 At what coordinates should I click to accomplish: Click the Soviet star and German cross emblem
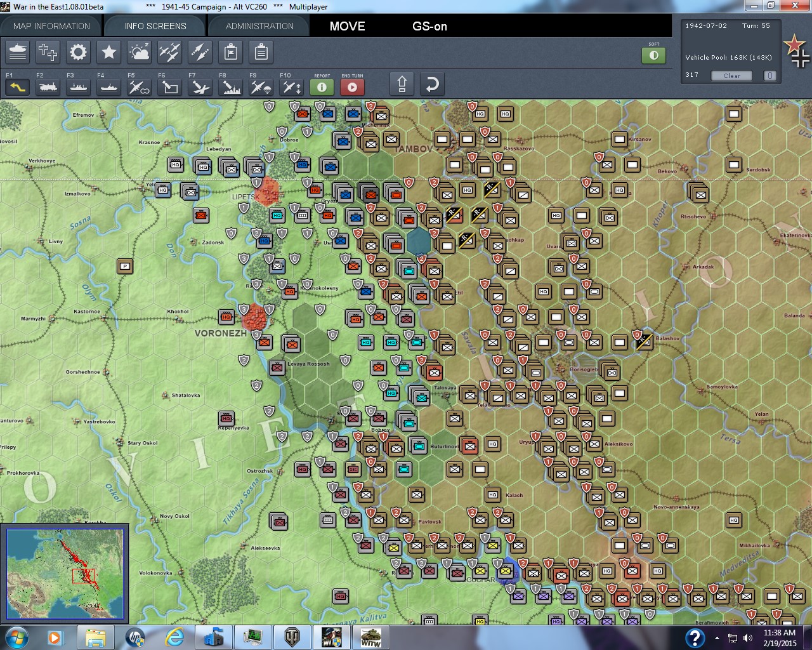point(797,51)
